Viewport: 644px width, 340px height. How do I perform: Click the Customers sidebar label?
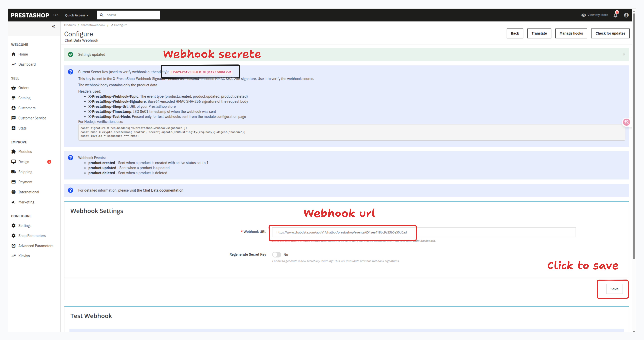27,108
